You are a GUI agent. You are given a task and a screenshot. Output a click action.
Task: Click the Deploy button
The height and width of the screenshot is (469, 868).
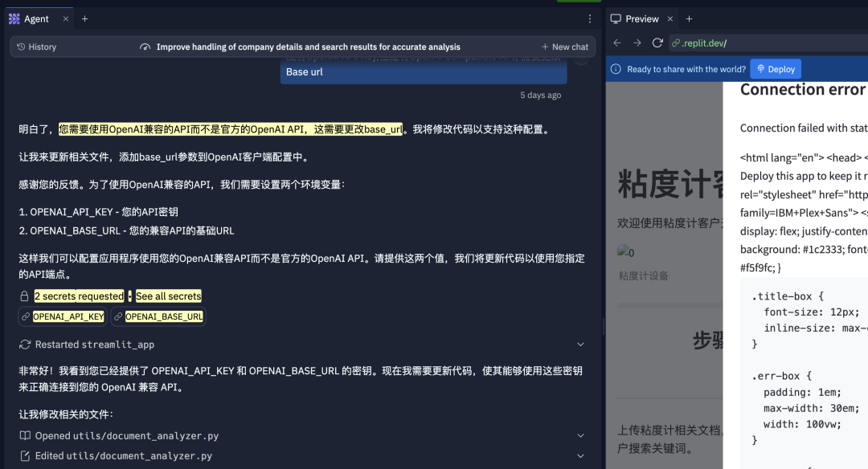(776, 69)
